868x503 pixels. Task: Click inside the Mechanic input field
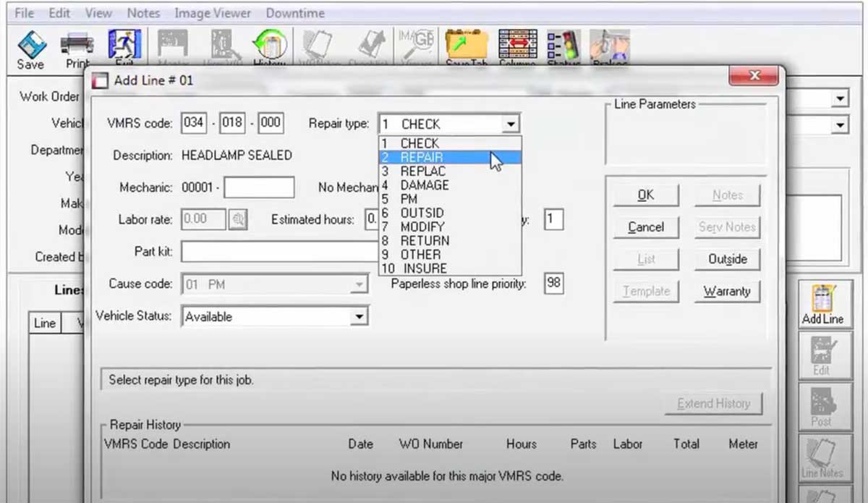click(x=258, y=187)
